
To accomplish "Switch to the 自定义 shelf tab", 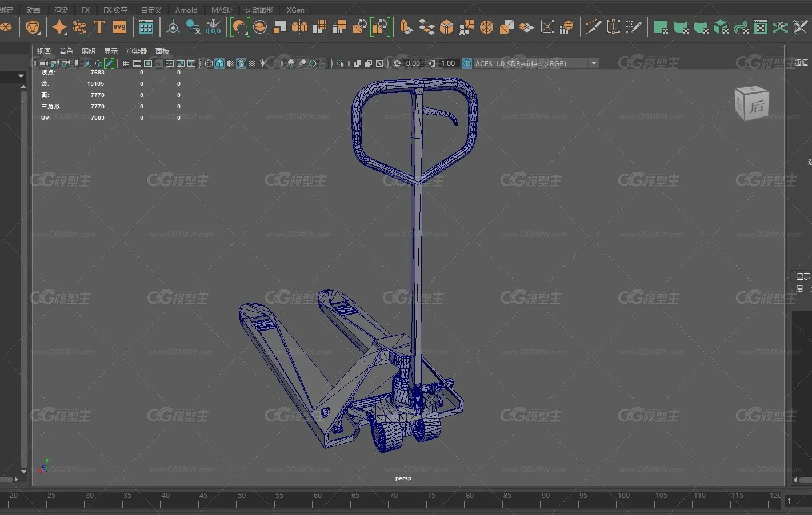I will 151,10.
